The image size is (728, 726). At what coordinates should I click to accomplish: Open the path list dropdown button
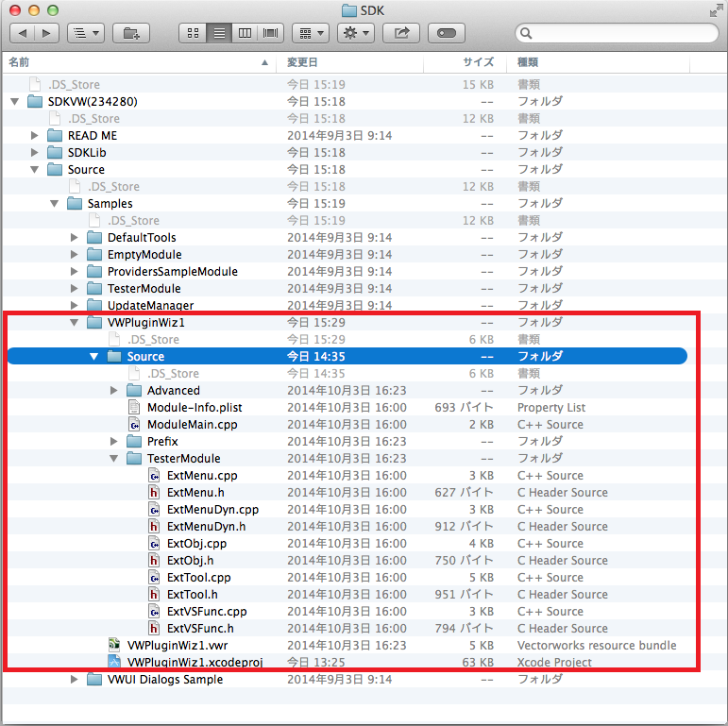(86, 33)
